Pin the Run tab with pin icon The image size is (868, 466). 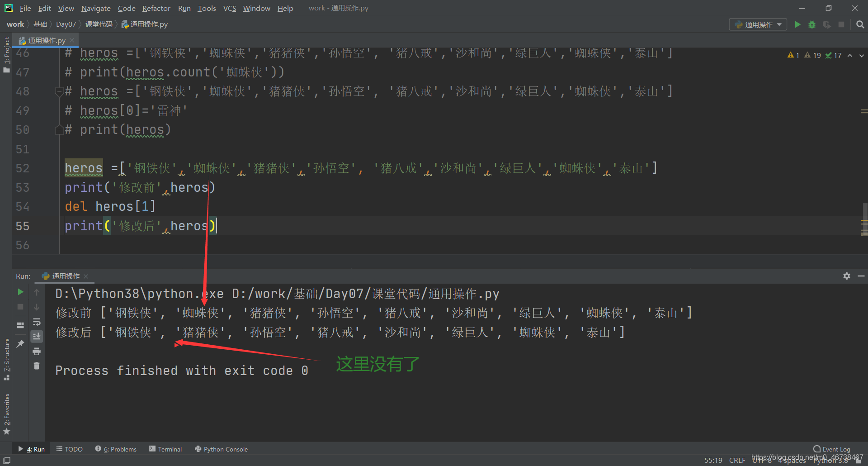click(x=20, y=344)
